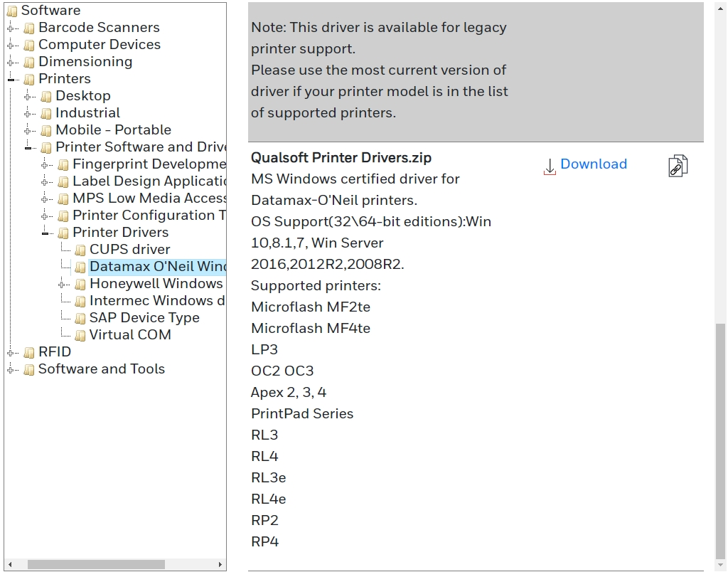The image size is (728, 572).
Task: Click the Software root folder icon
Action: tap(12, 11)
